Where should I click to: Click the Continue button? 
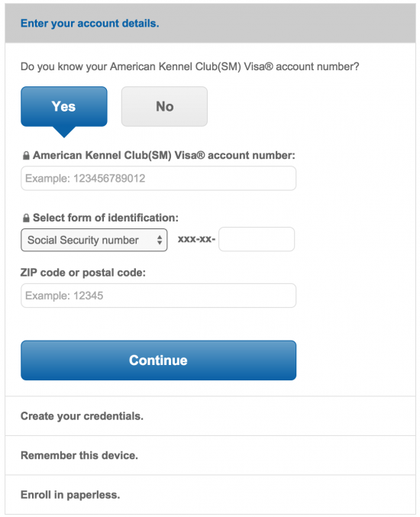pyautogui.click(x=159, y=360)
